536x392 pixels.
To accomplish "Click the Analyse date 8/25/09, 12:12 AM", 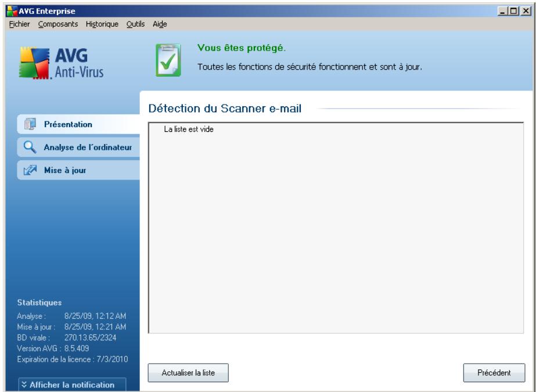I will coord(95,316).
